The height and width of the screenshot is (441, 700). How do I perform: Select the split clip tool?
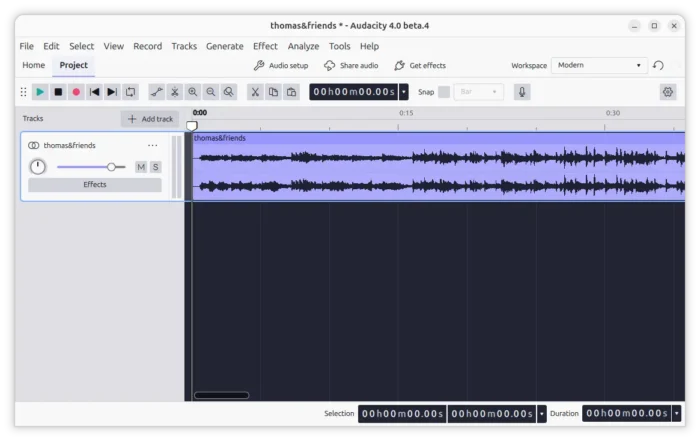point(175,92)
